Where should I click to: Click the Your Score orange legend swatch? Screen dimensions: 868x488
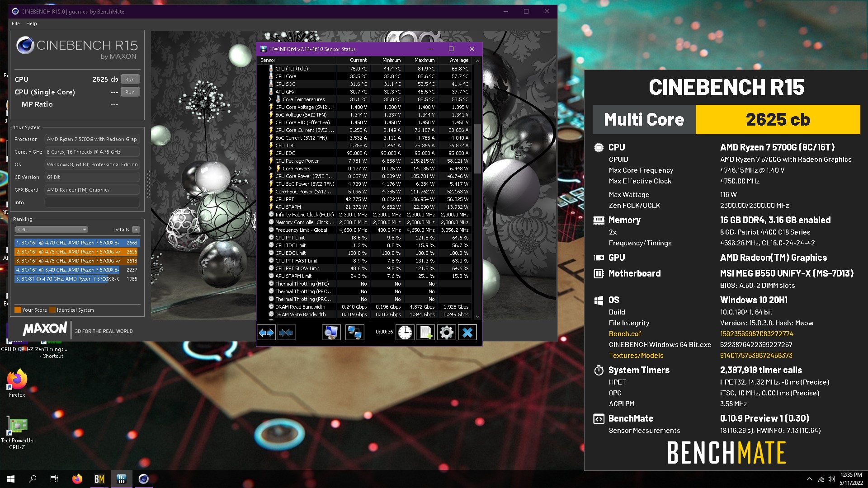pyautogui.click(x=18, y=310)
